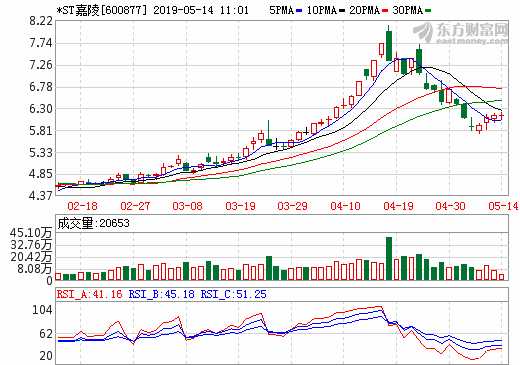The width and height of the screenshot is (520, 365).
Task: Click the *ST嘉陵[600877] stock title
Action: pos(101,10)
